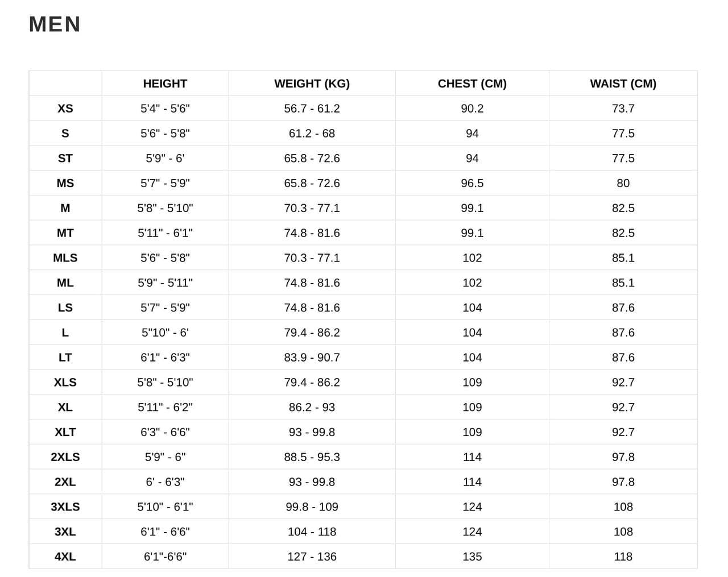728x577 pixels.
Task: Click the LT size row label
Action: pyautogui.click(x=65, y=358)
